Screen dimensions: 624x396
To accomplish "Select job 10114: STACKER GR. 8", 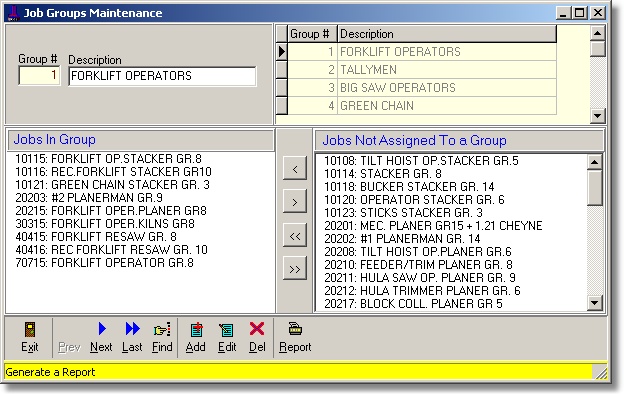I will pyautogui.click(x=383, y=174).
